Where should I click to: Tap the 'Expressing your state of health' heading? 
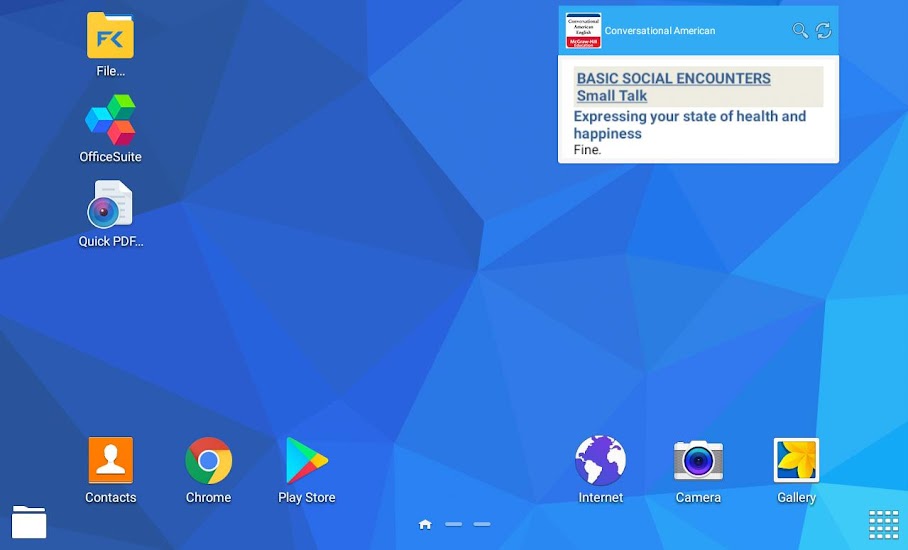(x=689, y=124)
